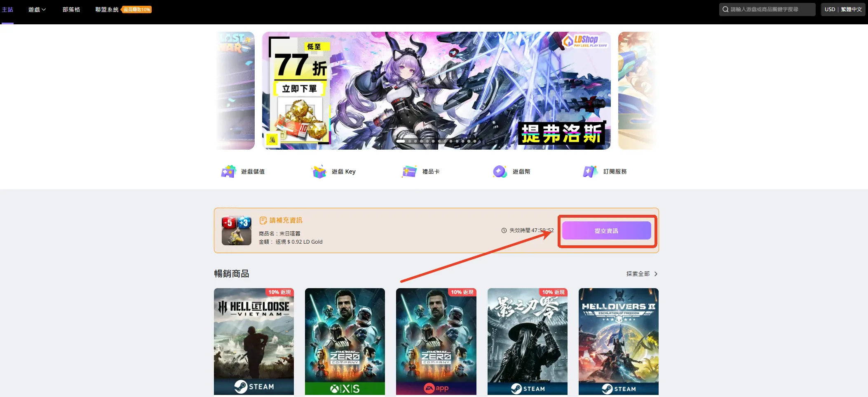Open the 聯盟系統 affiliate menu item

click(x=107, y=9)
